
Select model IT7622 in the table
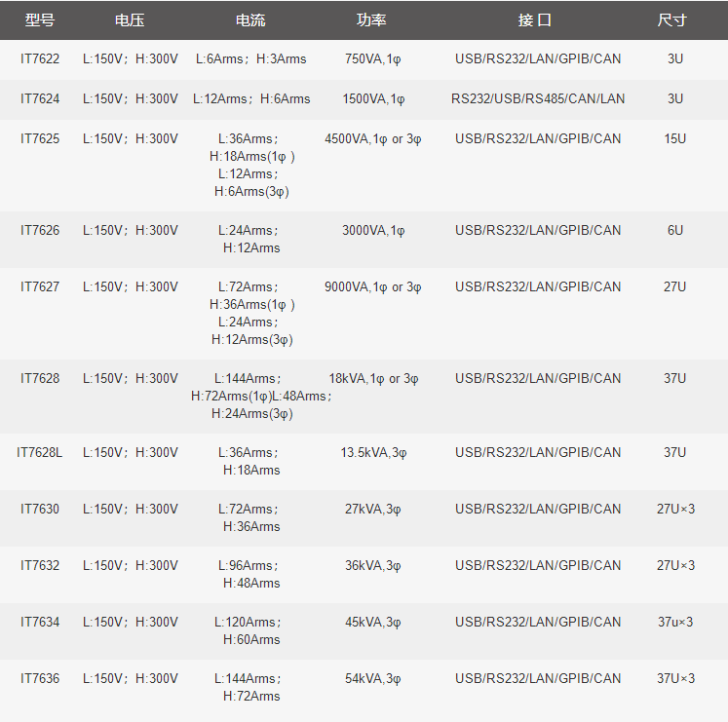point(40,59)
